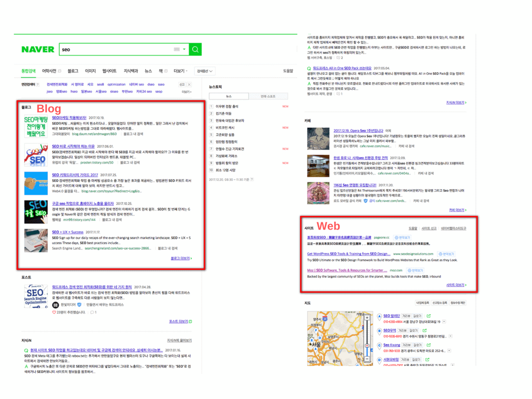This screenshot has height=399, width=532.
Task: Click 번역보기 next to seodesignsolutions.com
Action: tap(446, 254)
